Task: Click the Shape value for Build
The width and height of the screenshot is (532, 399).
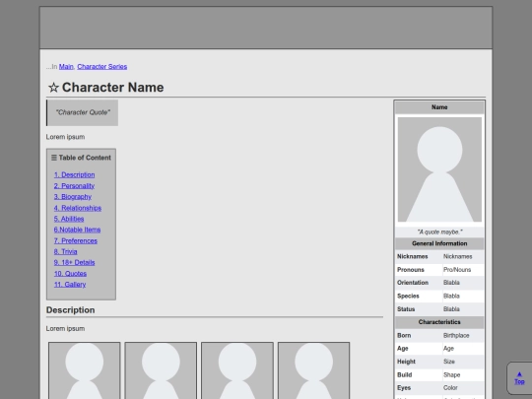Action: [463, 375]
